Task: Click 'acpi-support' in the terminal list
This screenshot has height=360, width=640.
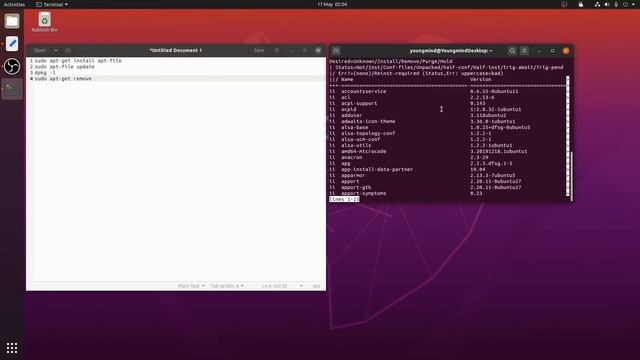Action: tap(359, 103)
